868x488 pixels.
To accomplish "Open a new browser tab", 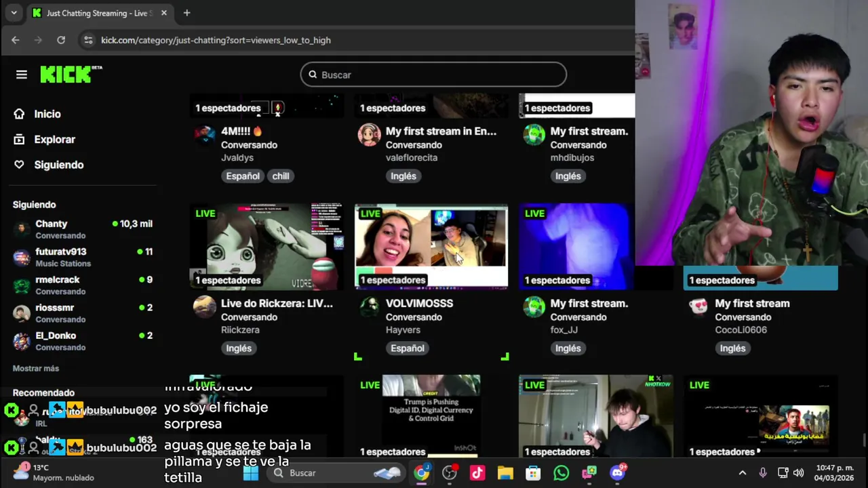I will click(x=186, y=13).
